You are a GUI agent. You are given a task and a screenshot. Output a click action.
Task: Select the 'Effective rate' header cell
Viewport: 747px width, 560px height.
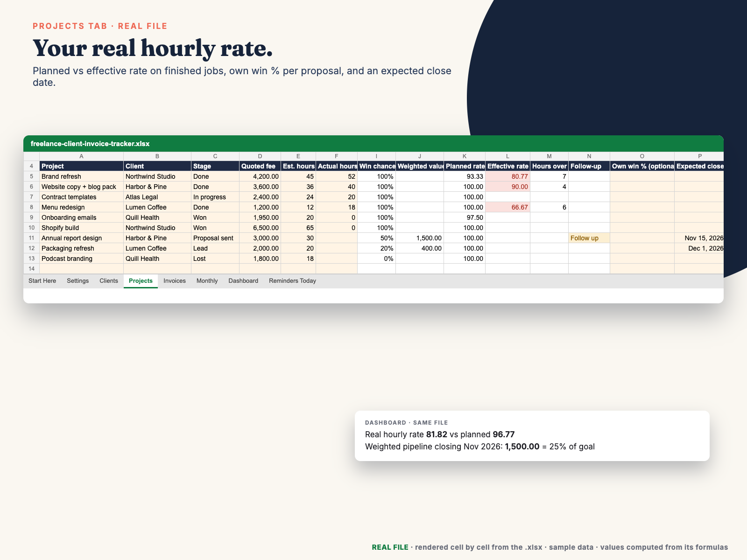(507, 166)
